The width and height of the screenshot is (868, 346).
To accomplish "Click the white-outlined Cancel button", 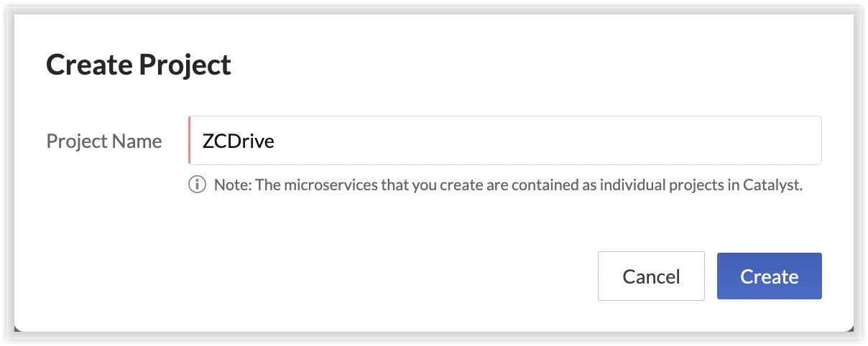I will point(651,276).
